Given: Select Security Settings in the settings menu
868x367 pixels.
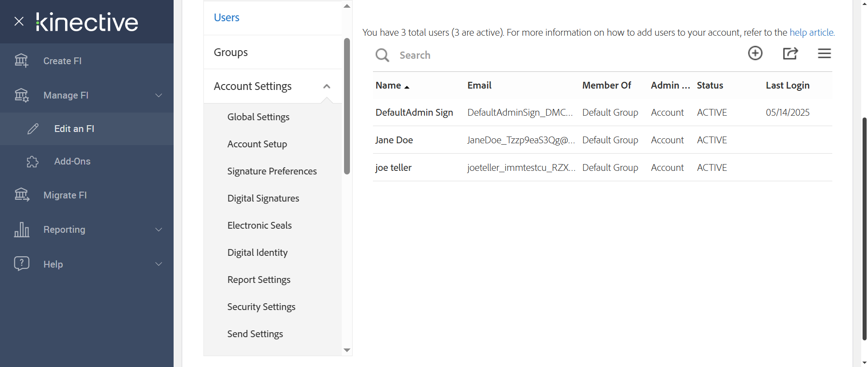Looking at the screenshot, I should tap(261, 307).
